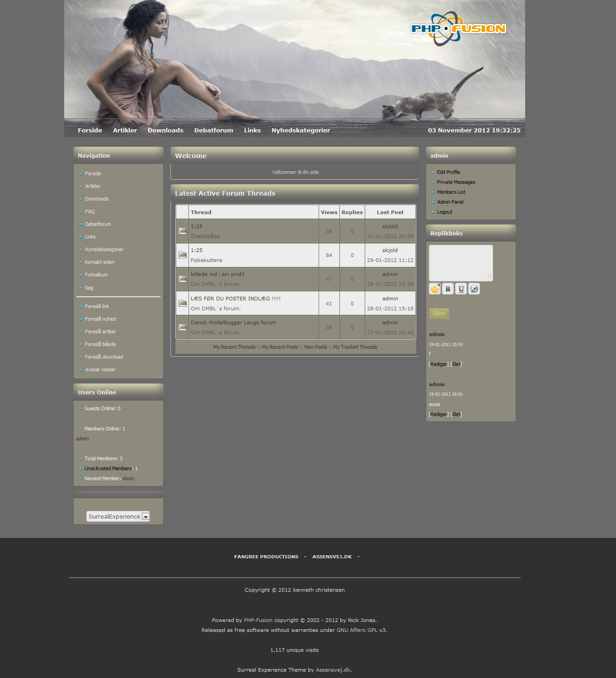Viewport: 616px width, 678px height.
Task: Click the Unactivated Members link
Action: (108, 468)
